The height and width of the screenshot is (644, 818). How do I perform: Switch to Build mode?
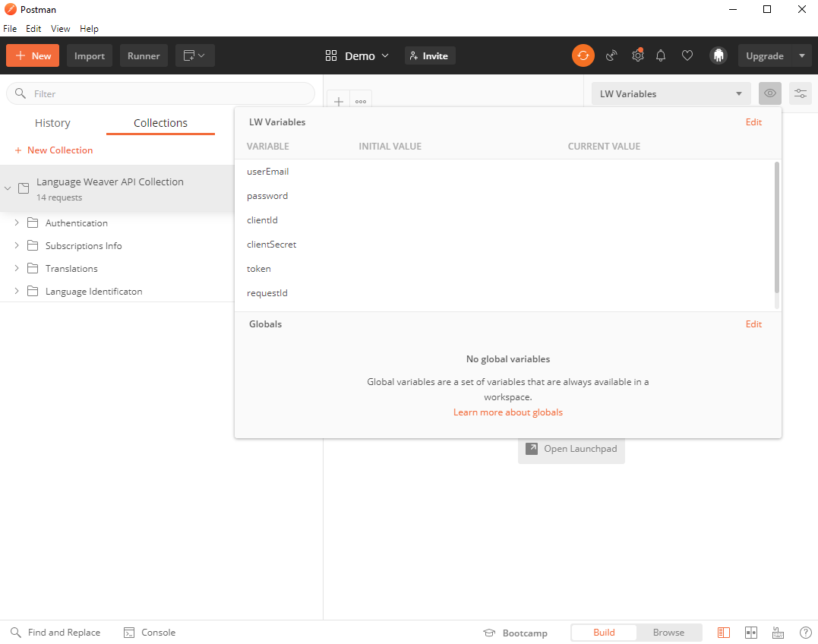604,633
